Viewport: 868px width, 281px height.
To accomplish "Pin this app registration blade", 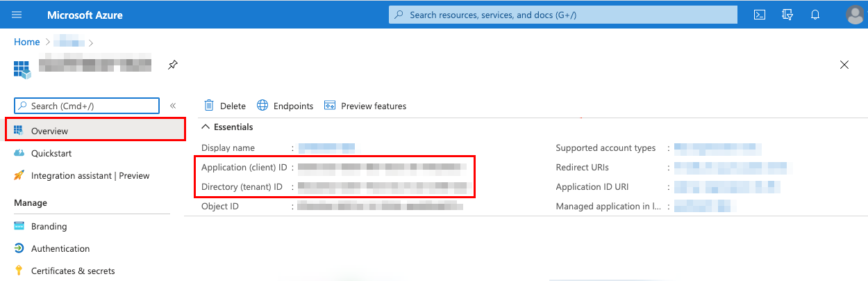I will click(x=173, y=65).
